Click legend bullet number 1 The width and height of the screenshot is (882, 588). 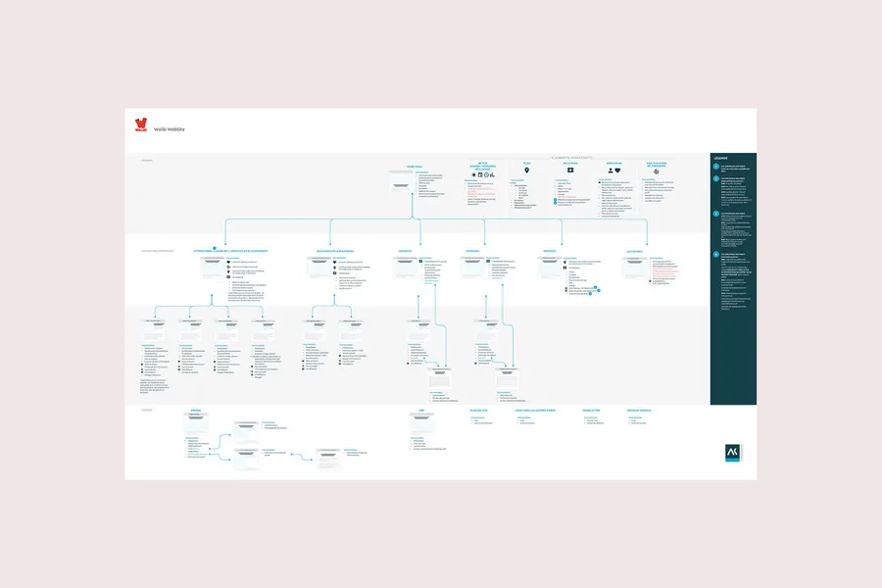[716, 167]
